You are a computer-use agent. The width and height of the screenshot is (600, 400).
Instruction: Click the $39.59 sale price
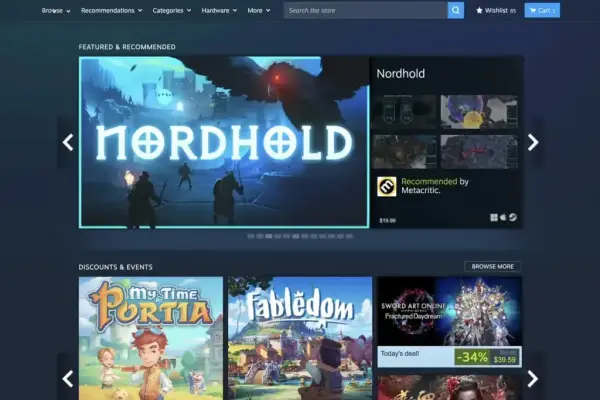[x=504, y=360]
